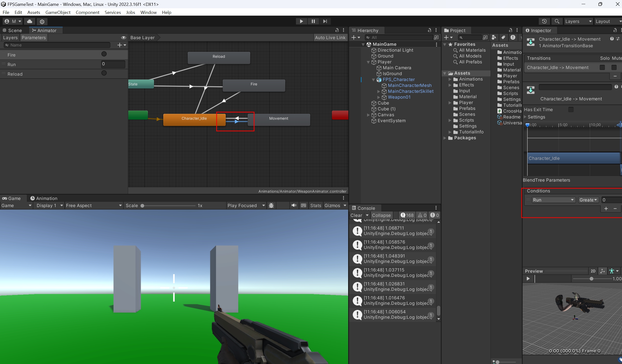Screen dimensions: 622x364
Task: Toggle the Fire trigger parameter radio
Action: [x=104, y=54]
